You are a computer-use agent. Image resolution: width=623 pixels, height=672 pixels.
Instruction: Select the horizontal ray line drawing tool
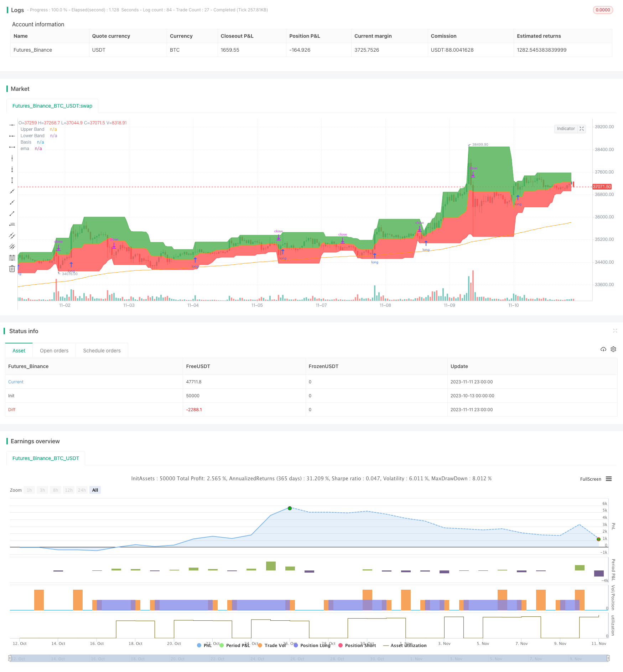12,136
